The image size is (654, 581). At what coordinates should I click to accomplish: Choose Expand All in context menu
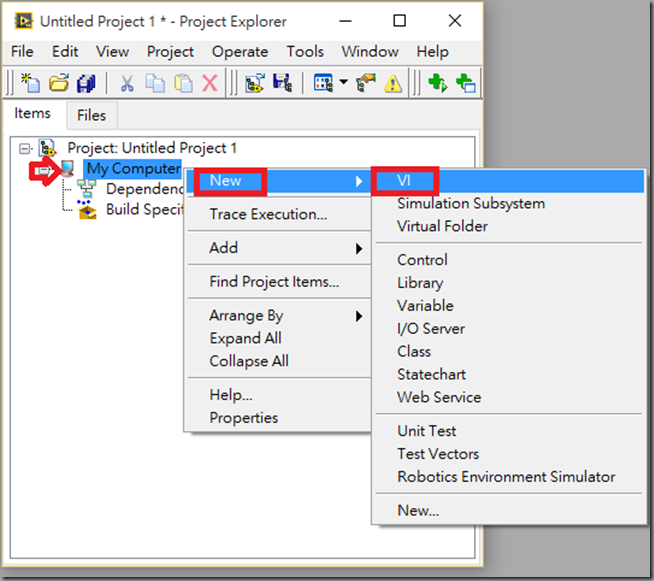[278, 338]
